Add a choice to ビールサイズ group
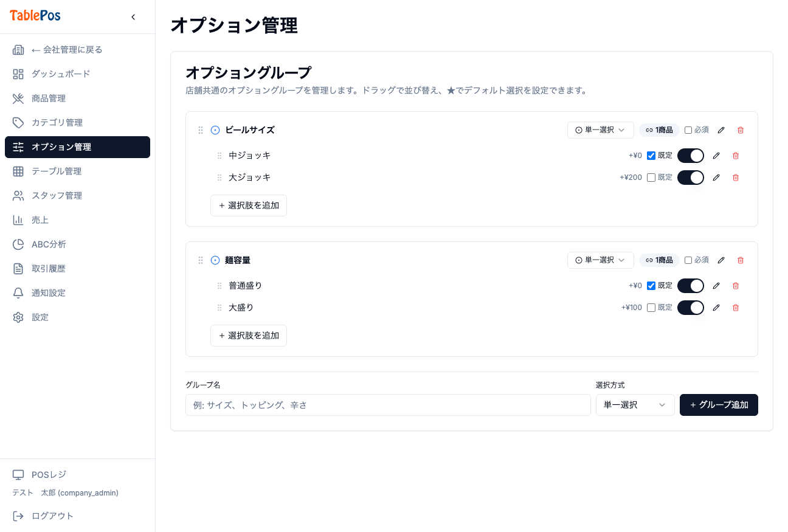 click(x=249, y=206)
